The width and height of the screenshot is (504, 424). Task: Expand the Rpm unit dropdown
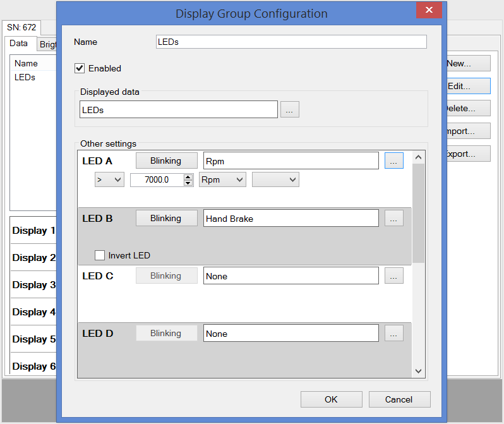[x=222, y=180]
